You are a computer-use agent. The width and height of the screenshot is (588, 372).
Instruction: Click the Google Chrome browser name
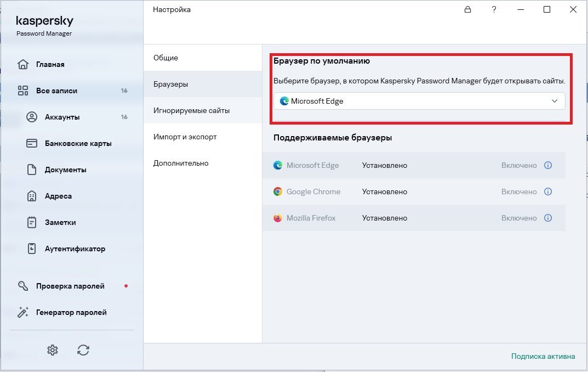point(313,191)
